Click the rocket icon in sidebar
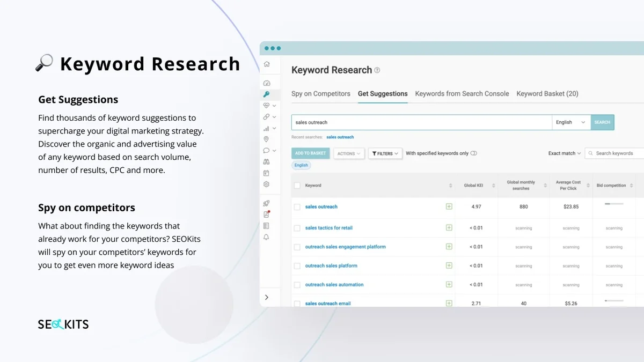 click(267, 203)
